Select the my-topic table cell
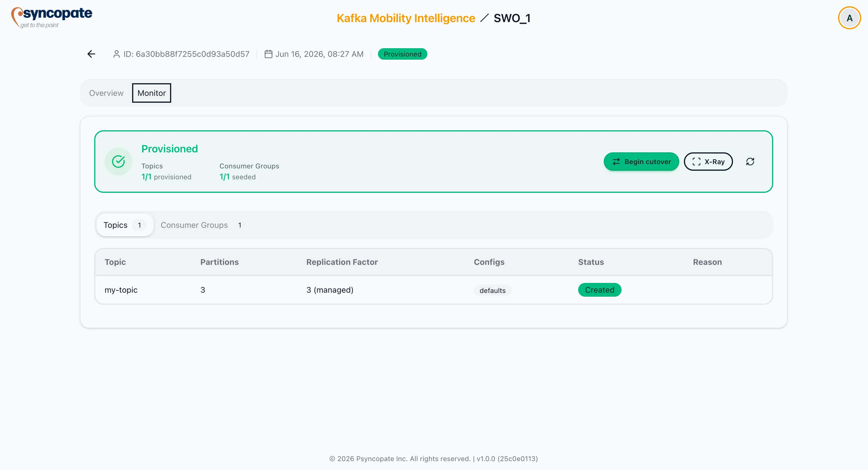This screenshot has height=470, width=868. [121, 290]
